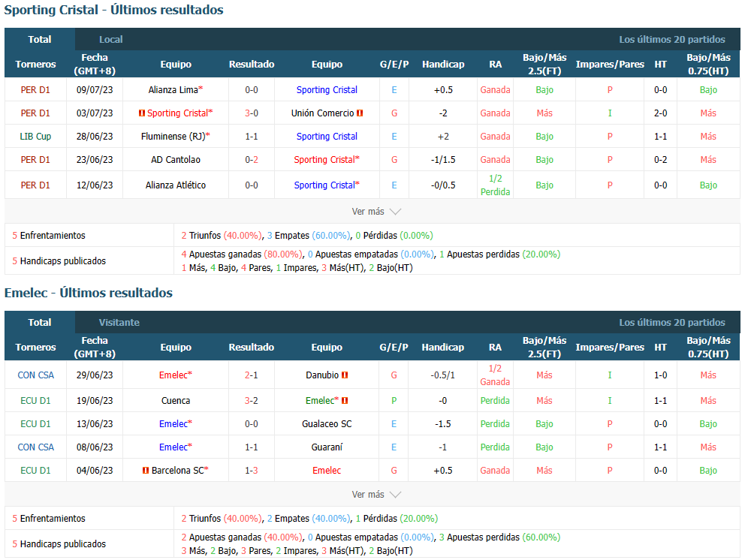Click CON CSA in the 29/06/23 row
Viewport: 745px width, 560px height.
coord(35,375)
